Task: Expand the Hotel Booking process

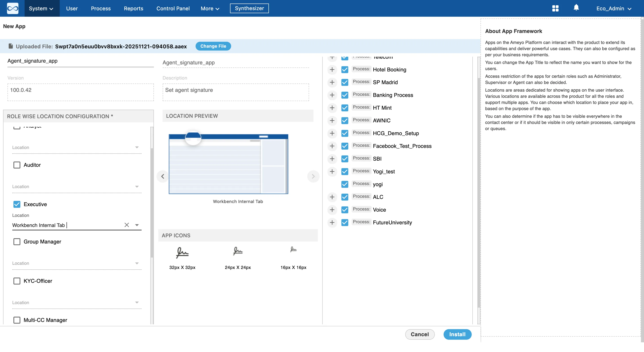Action: 332,70
